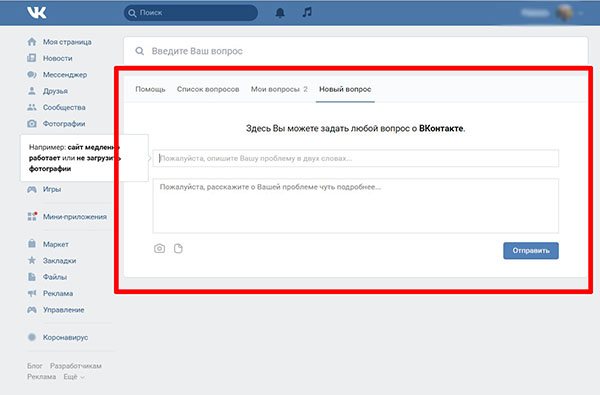
Task: Click the megaphone icon beside Реклама
Action: (32, 293)
